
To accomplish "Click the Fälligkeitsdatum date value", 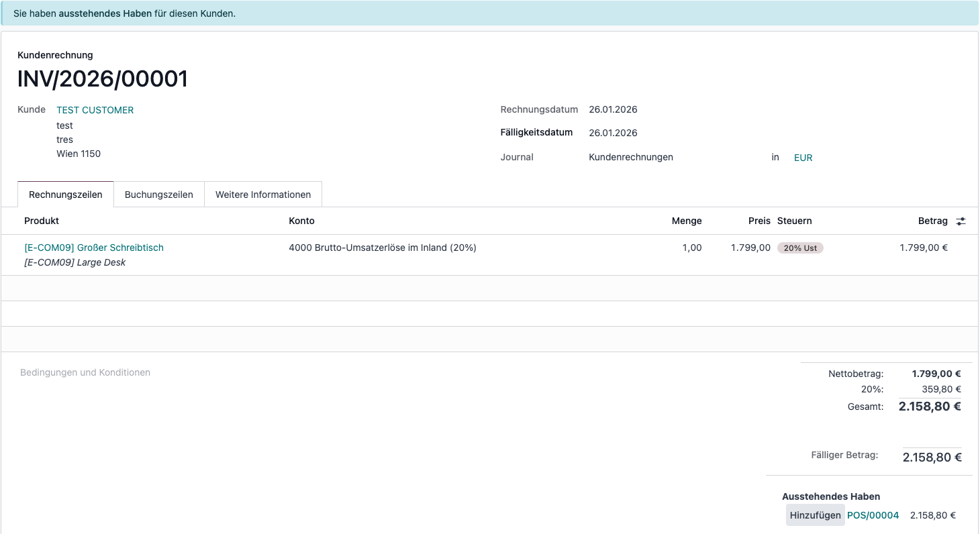I will (613, 133).
